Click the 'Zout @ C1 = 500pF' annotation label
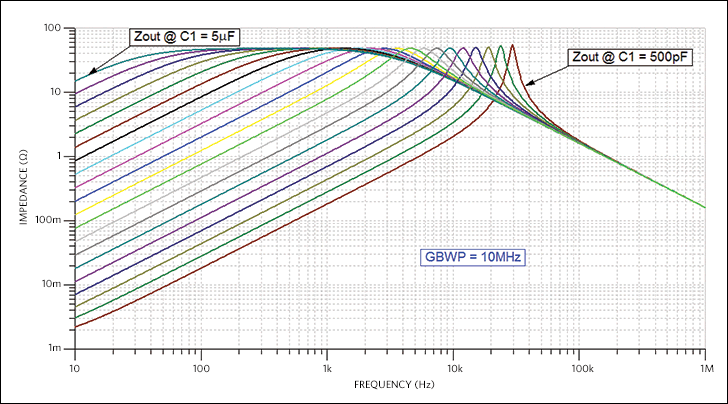728x404 pixels. pyautogui.click(x=629, y=57)
